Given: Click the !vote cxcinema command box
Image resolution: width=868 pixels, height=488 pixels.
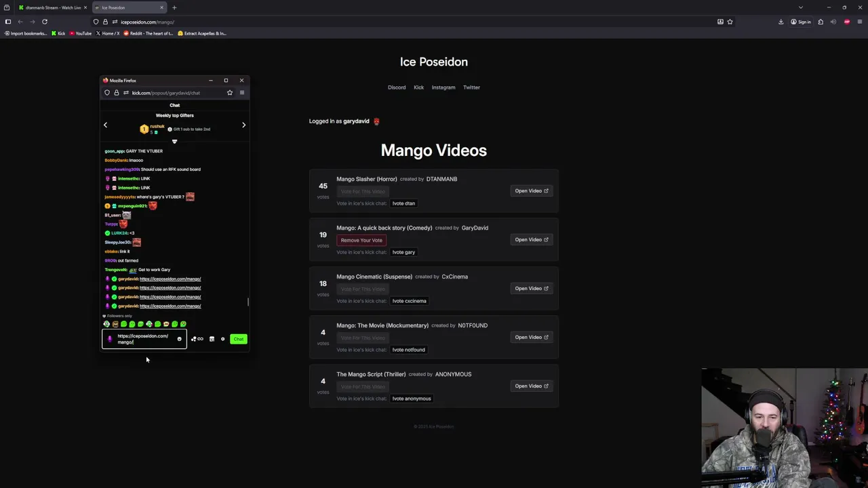Looking at the screenshot, I should [410, 301].
